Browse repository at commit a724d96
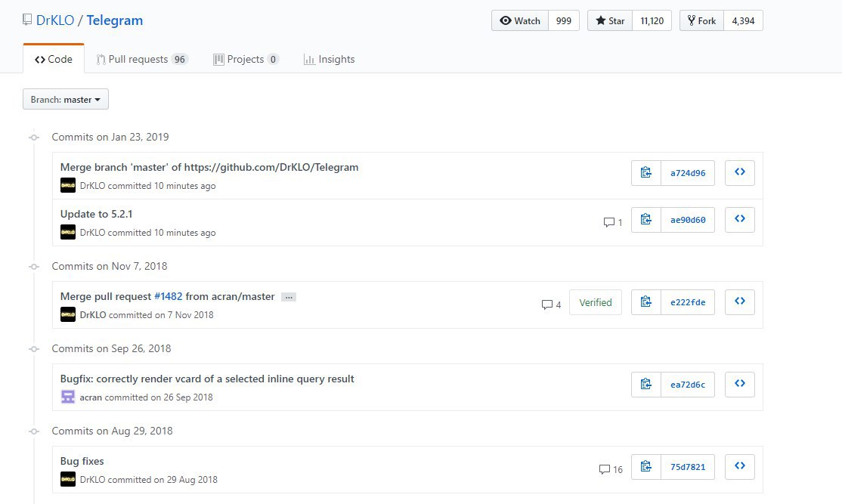 tap(739, 173)
